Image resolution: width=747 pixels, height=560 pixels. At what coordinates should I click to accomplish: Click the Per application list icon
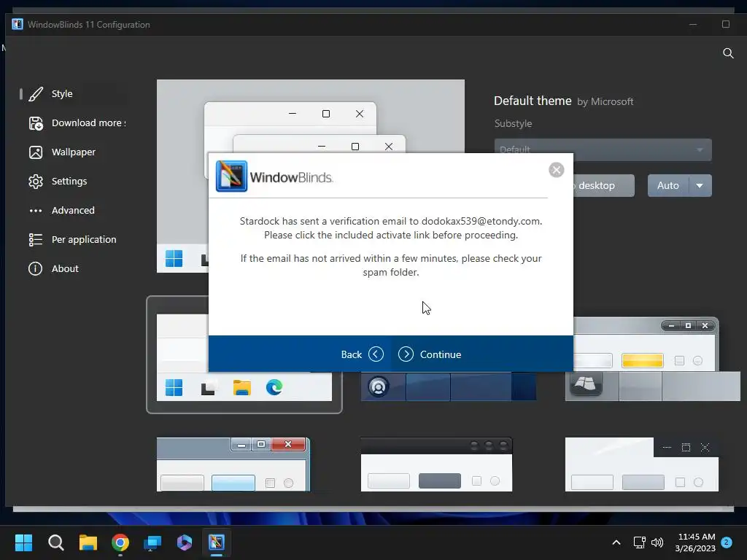(x=36, y=239)
